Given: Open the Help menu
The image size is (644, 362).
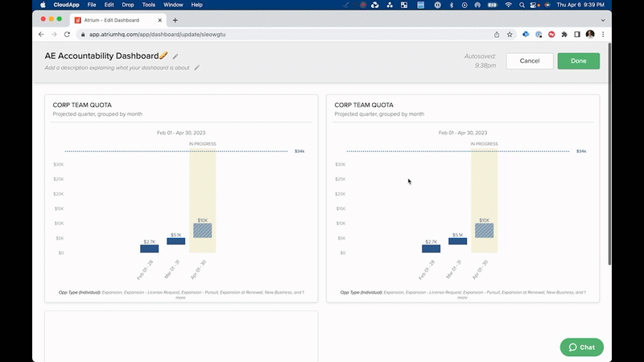Looking at the screenshot, I should click(196, 5).
